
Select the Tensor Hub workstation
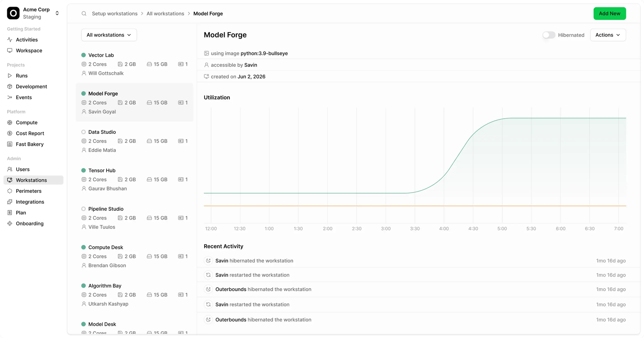click(134, 179)
